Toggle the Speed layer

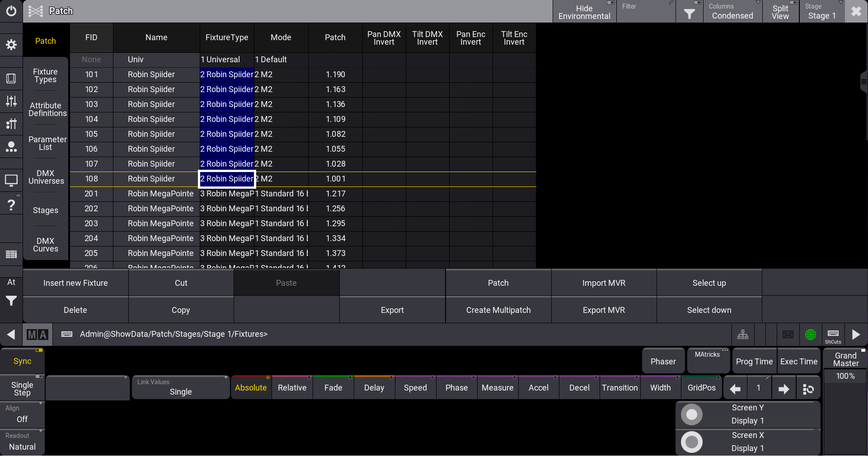pyautogui.click(x=415, y=388)
